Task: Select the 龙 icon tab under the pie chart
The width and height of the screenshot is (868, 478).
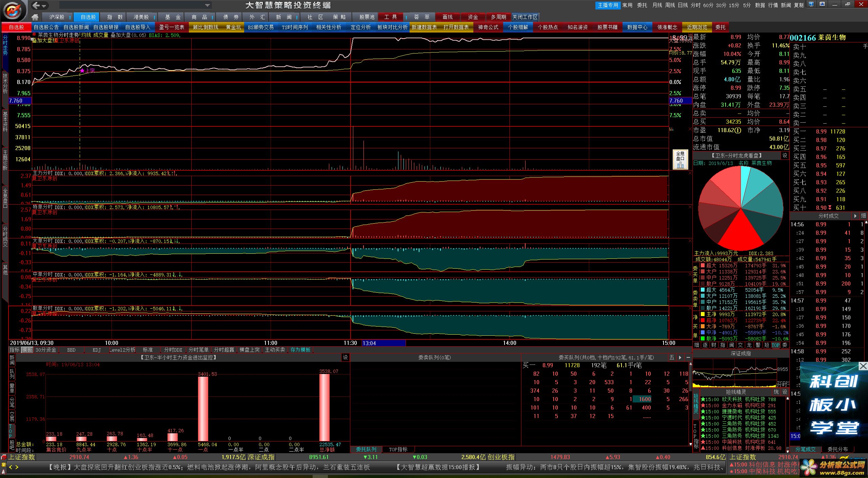Action: [749, 345]
